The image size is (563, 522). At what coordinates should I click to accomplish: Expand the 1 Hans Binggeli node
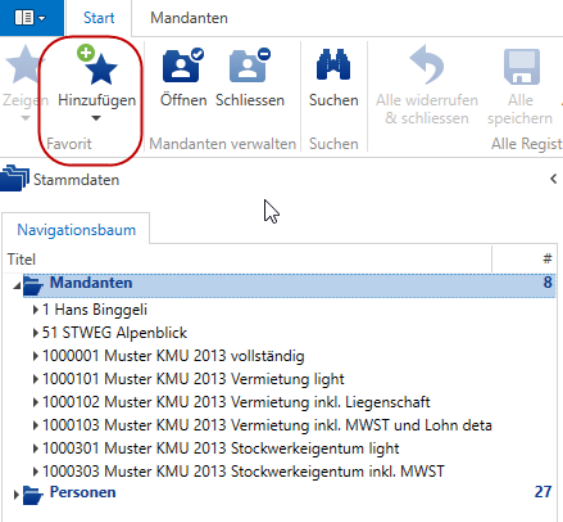pos(35,309)
